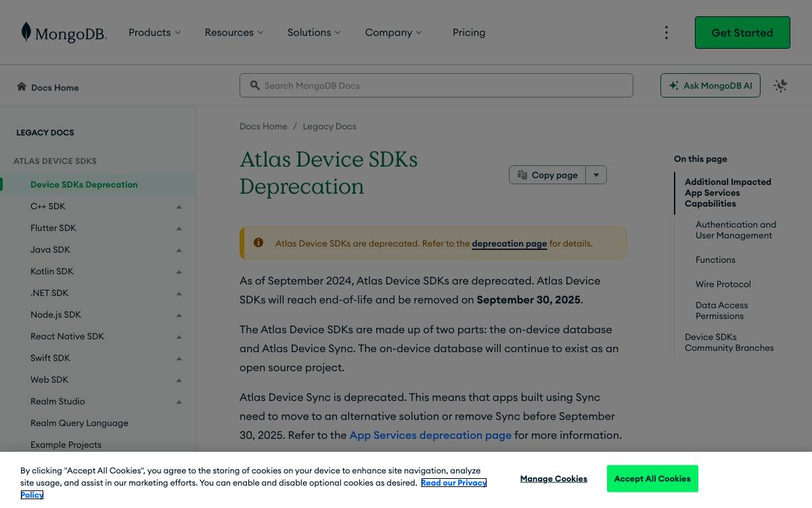
Task: Click the copy icon in Copy page button
Action: 522,175
